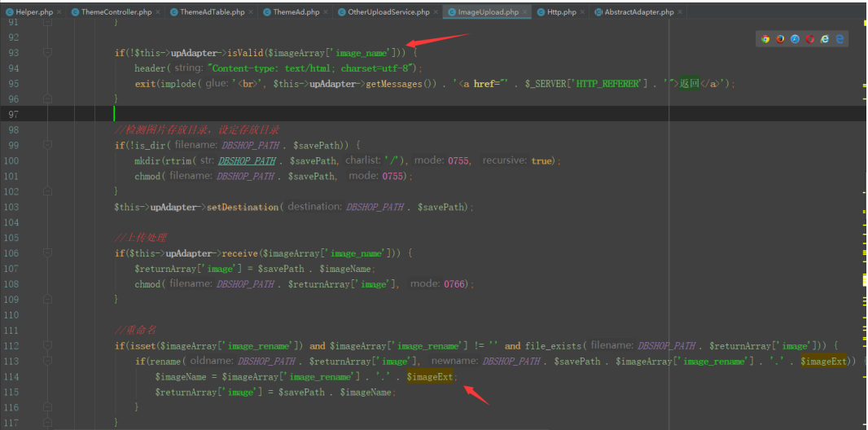Click the rename function on line 113
Viewport: 868px width, 430px height.
(165, 362)
